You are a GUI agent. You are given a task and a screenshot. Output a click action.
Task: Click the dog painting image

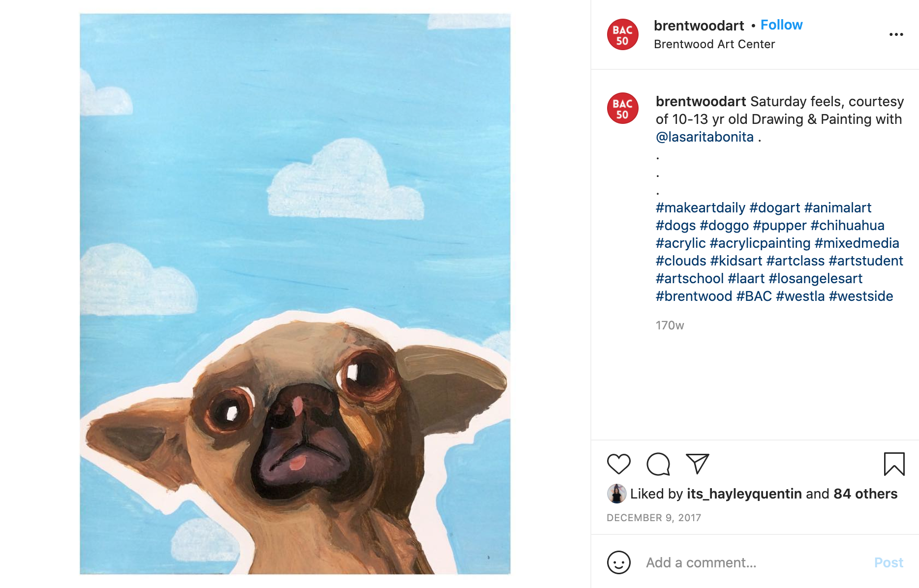click(x=295, y=294)
